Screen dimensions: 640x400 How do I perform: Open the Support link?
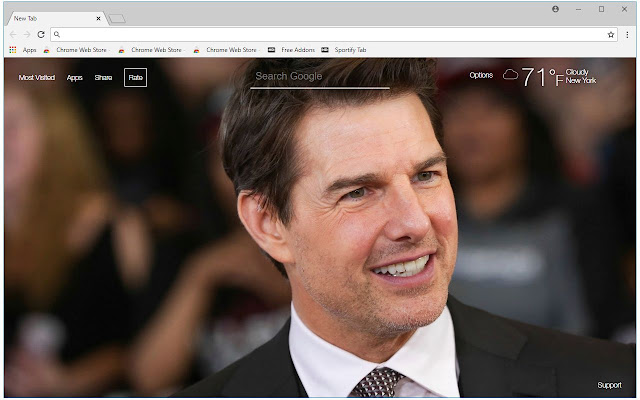pyautogui.click(x=609, y=385)
